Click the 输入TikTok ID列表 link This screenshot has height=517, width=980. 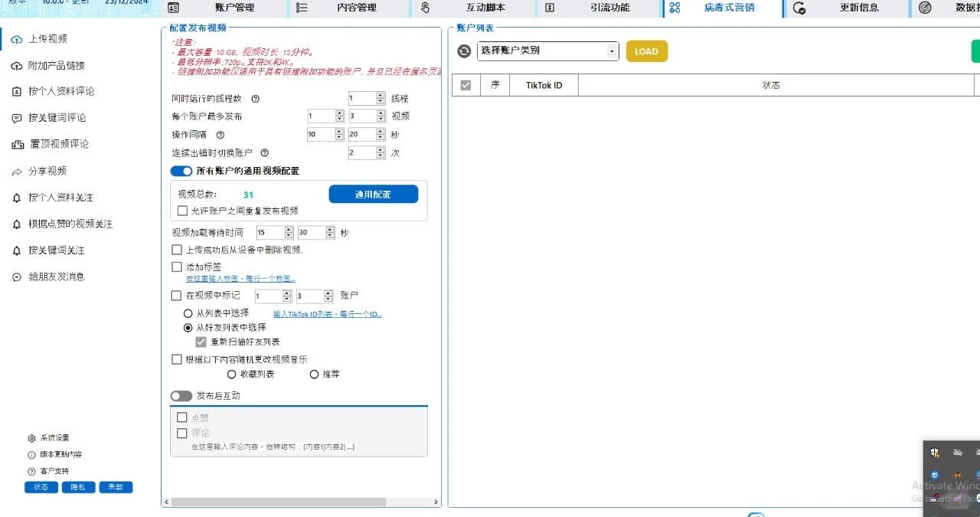(327, 312)
